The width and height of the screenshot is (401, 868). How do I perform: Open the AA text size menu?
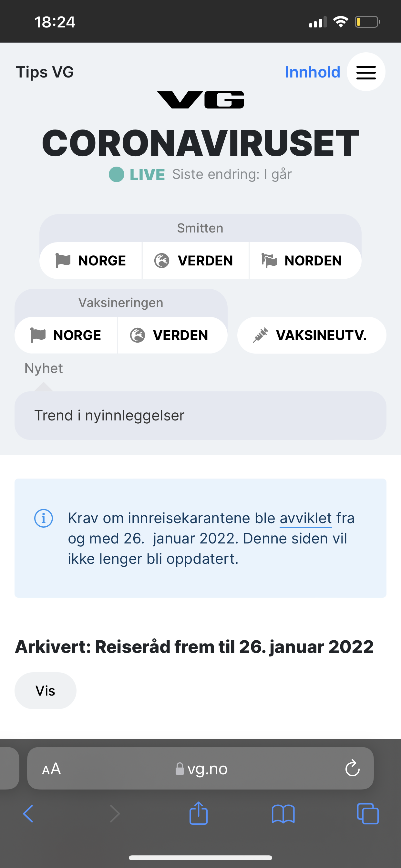pyautogui.click(x=51, y=769)
